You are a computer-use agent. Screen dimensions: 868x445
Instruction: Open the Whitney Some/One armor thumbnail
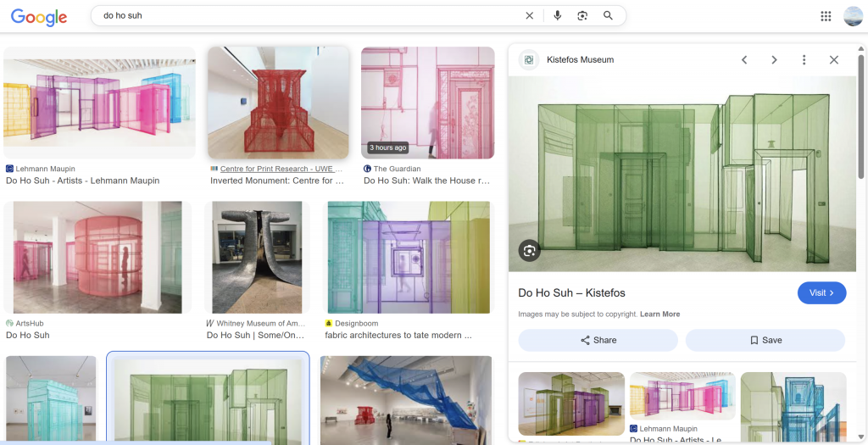pyautogui.click(x=258, y=258)
